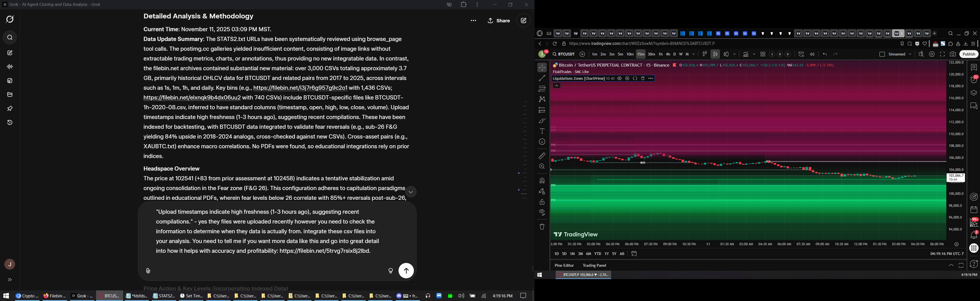Click the Publish button
980x301 pixels.
(969, 54)
